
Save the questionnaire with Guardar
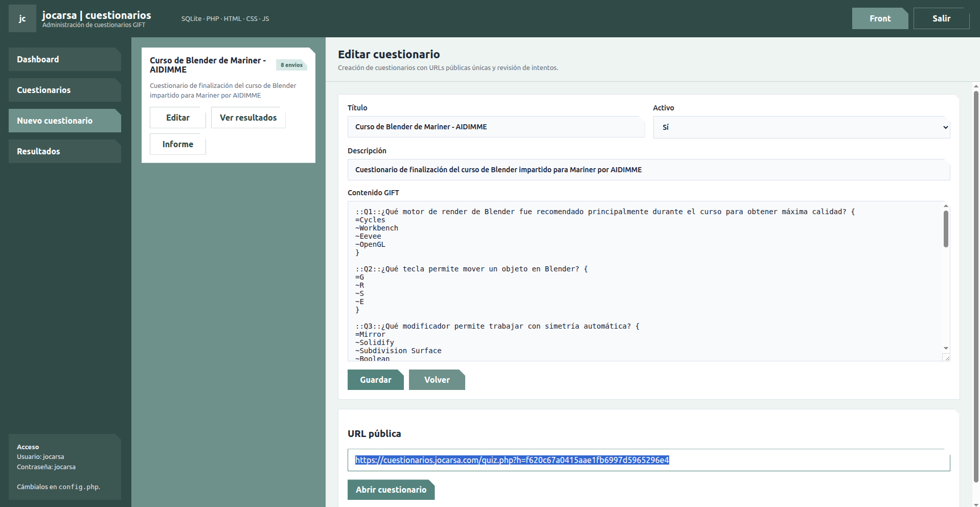[x=376, y=380]
